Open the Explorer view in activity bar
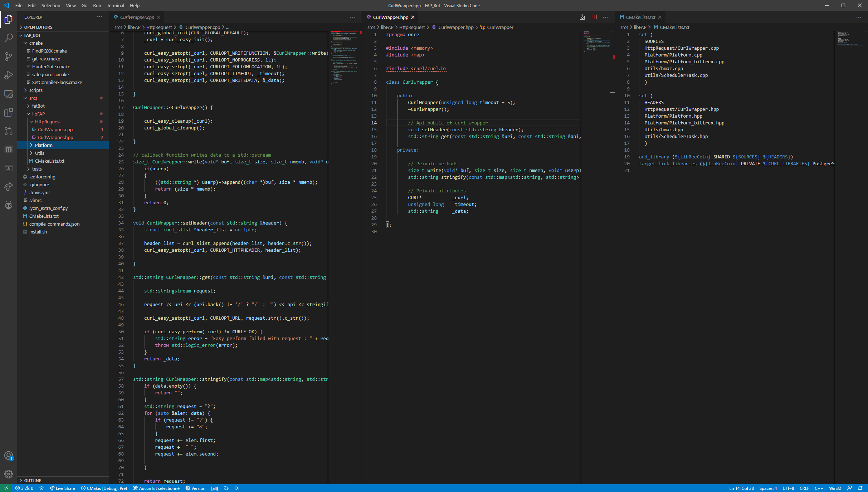Screen dimensions: 868x492 [9, 19]
